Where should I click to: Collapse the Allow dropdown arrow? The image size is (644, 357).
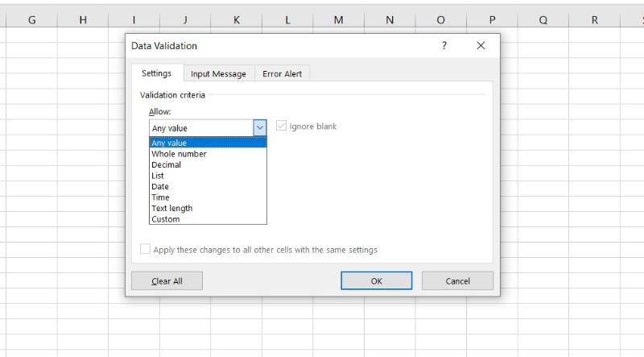tap(259, 127)
